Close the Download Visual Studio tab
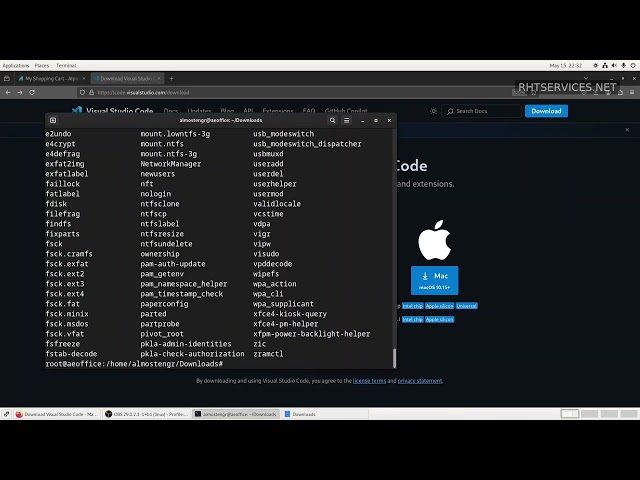640x480 pixels. (159, 78)
